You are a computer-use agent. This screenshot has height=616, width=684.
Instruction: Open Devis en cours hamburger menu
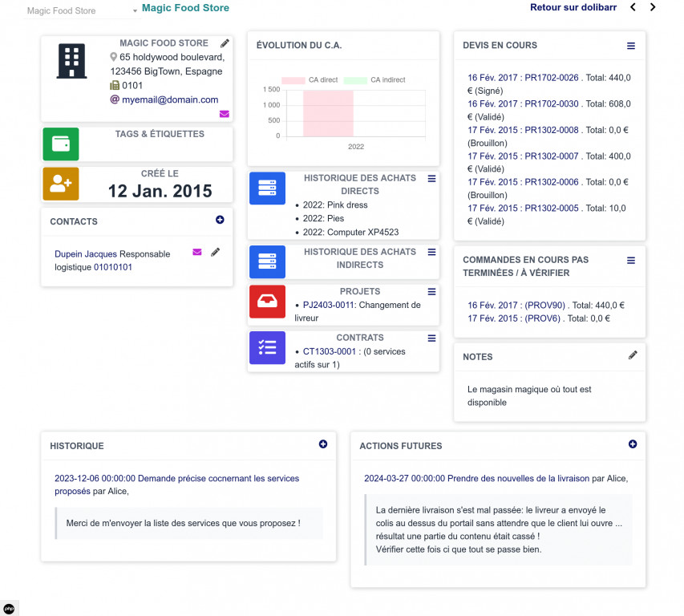(x=631, y=46)
